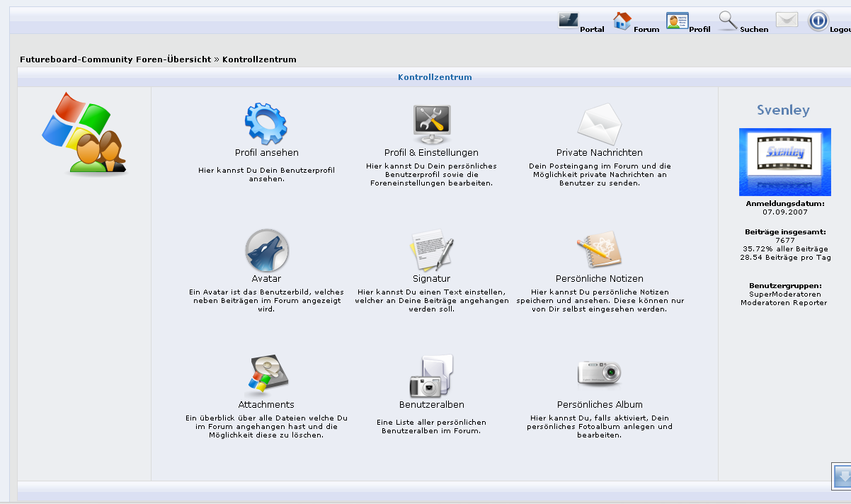The width and height of the screenshot is (851, 504).
Task: Click the Persönliche Notizen notebook icon
Action: point(599,251)
